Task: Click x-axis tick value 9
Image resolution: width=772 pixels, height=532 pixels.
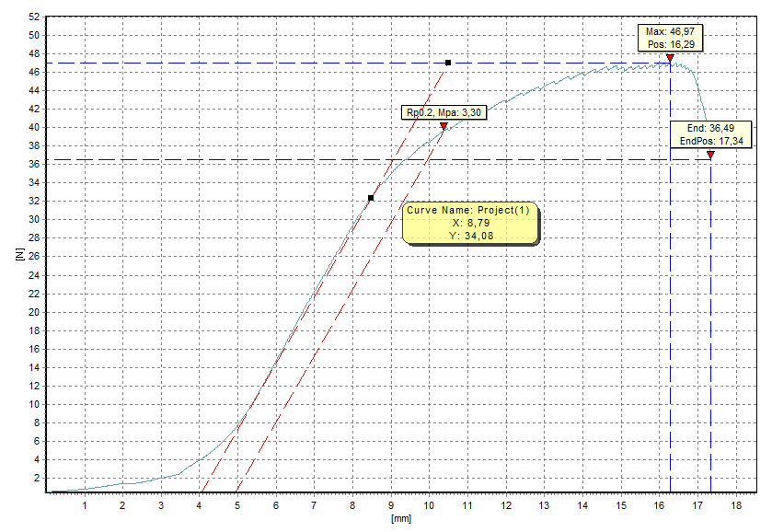Action: [x=391, y=505]
